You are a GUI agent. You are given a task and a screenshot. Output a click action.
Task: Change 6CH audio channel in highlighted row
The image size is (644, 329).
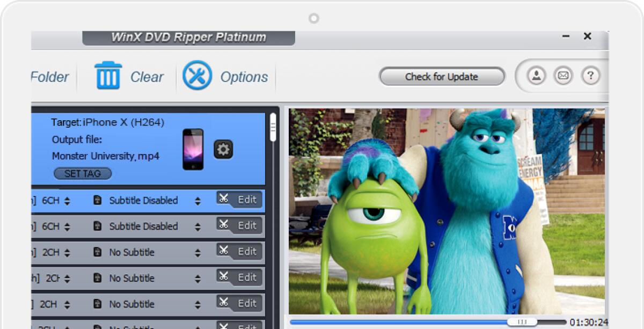[67, 201]
